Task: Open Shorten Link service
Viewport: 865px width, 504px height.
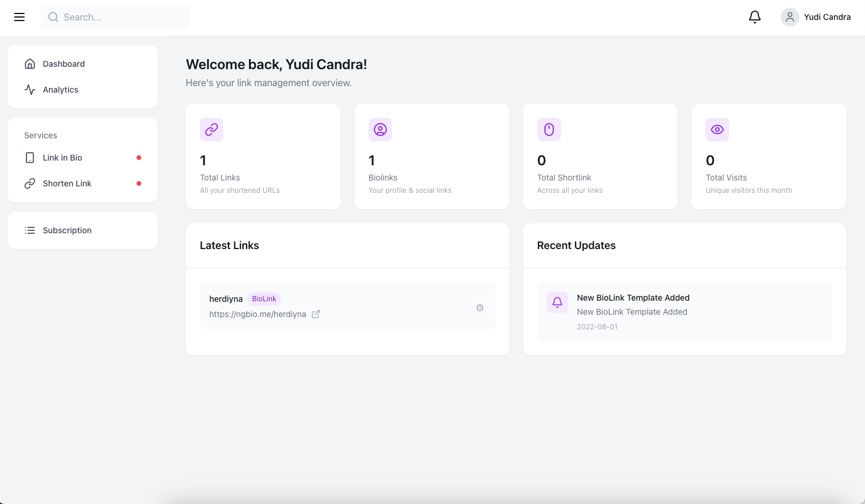Action: tap(67, 183)
